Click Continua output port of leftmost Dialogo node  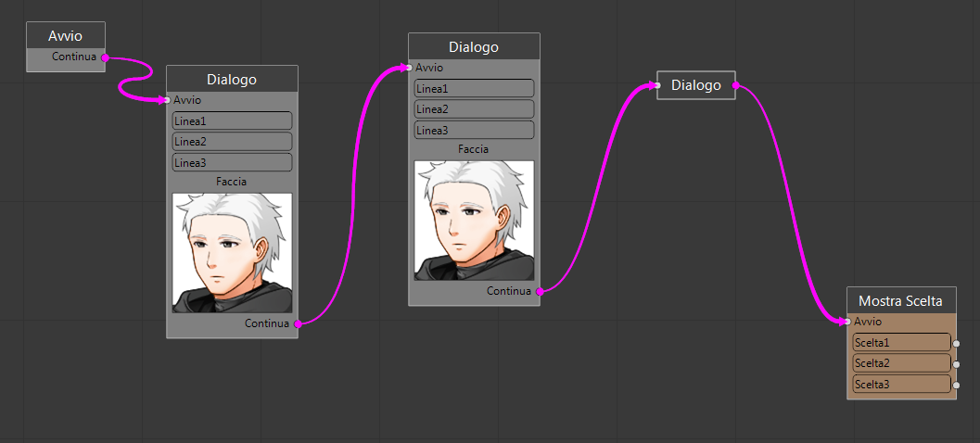coord(298,323)
